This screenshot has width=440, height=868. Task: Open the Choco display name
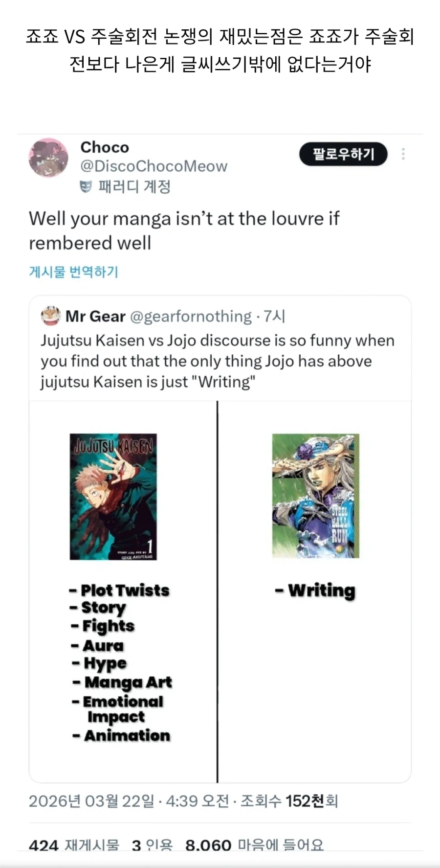[105, 147]
